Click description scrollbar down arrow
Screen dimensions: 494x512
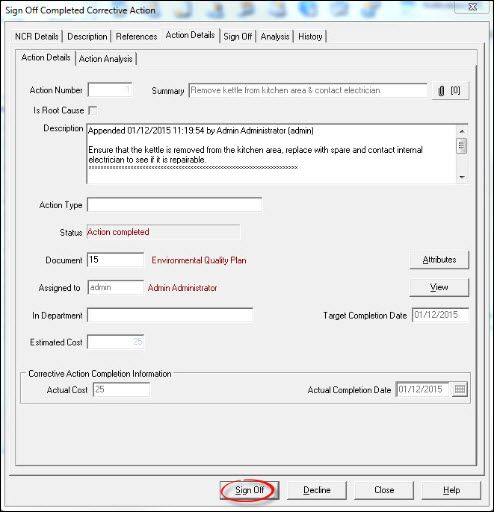tap(462, 177)
